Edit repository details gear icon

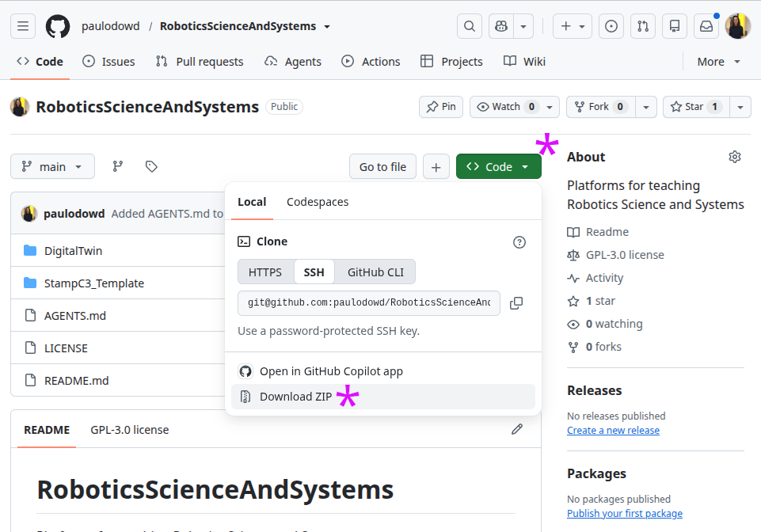click(x=735, y=157)
